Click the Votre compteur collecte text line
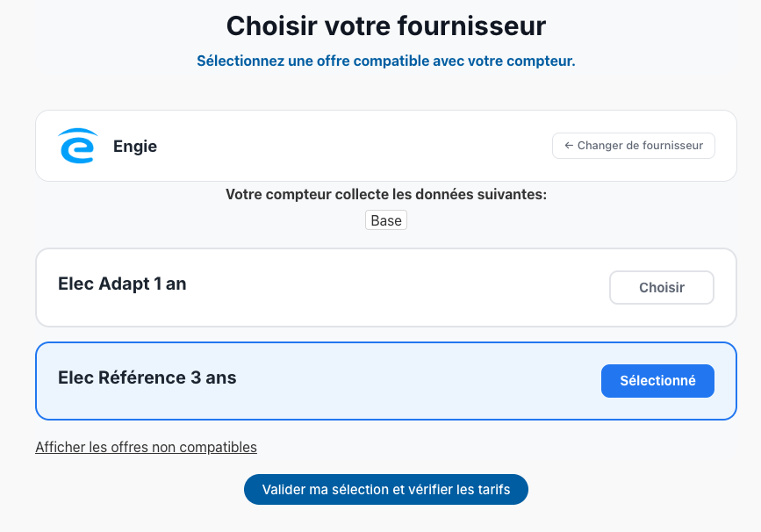 click(x=386, y=195)
